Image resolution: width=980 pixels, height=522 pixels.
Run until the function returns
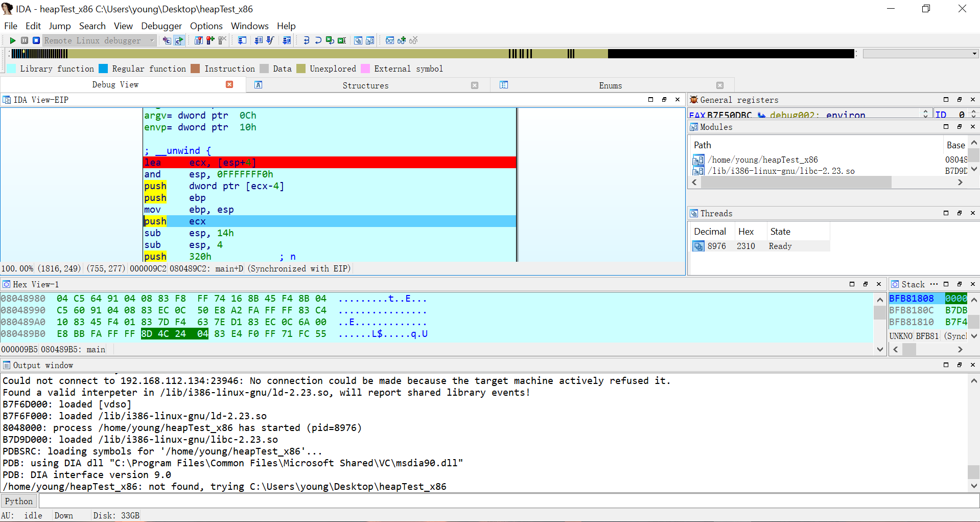(x=329, y=40)
